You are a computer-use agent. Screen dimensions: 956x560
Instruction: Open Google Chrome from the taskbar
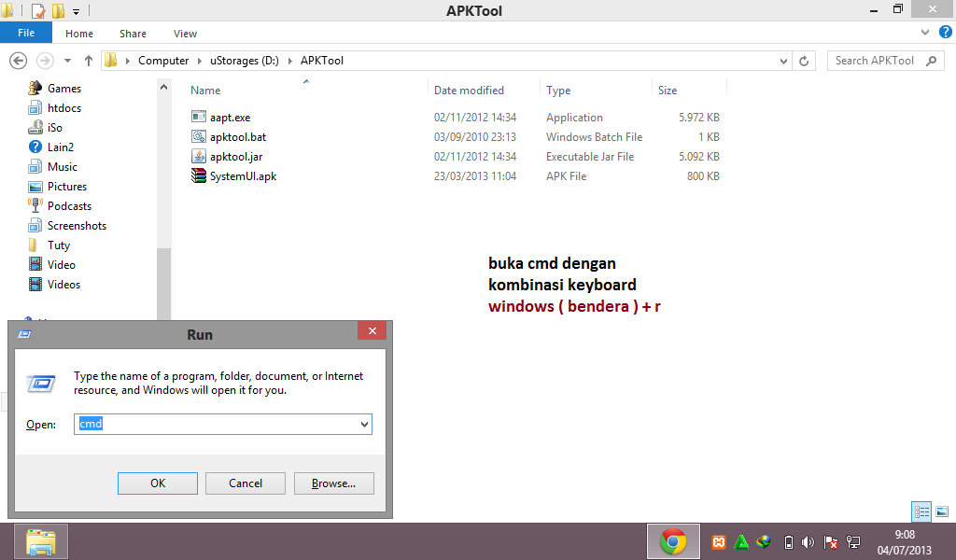[673, 541]
